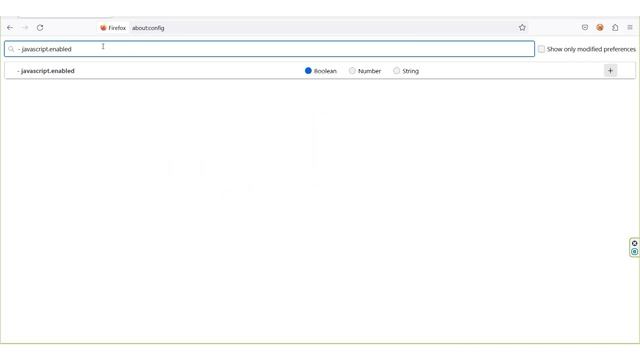Viewport: 640px width, 360px height.
Task: Click the floating teal circle icon at right edge
Action: click(634, 252)
